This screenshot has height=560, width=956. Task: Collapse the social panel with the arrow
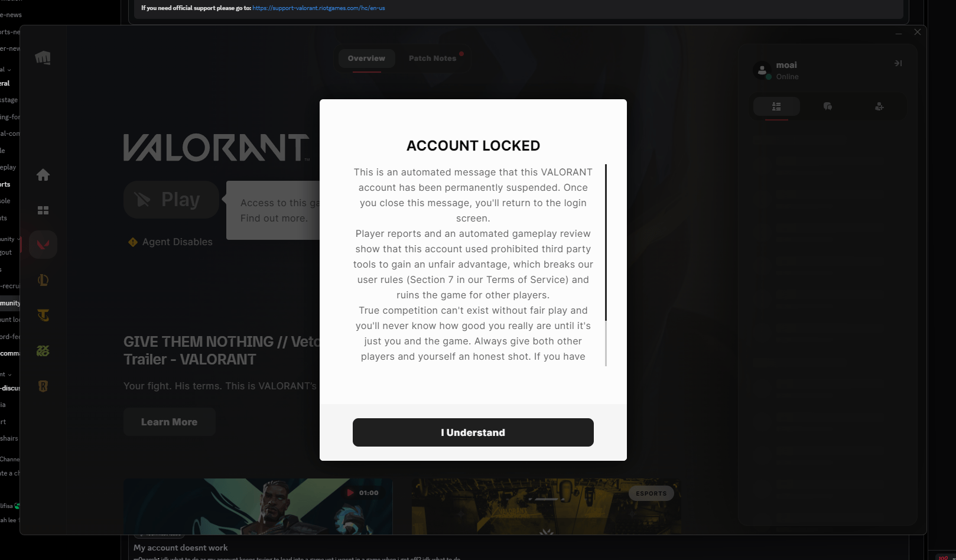(898, 63)
